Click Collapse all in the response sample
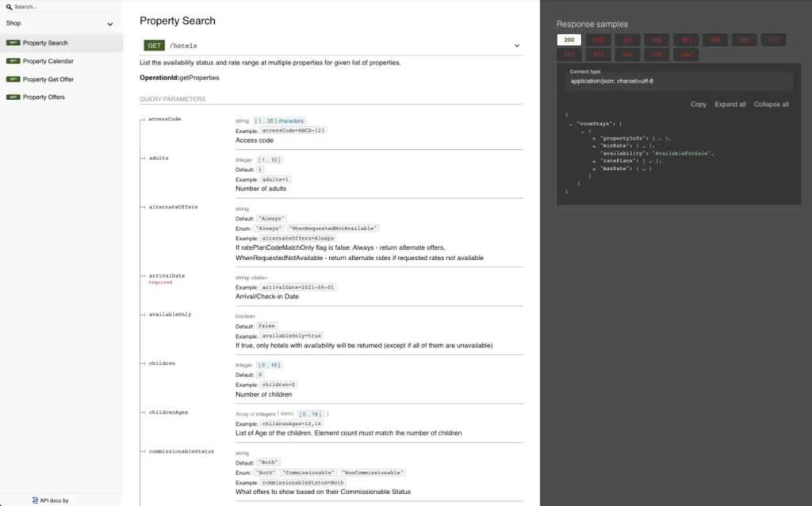 [771, 105]
